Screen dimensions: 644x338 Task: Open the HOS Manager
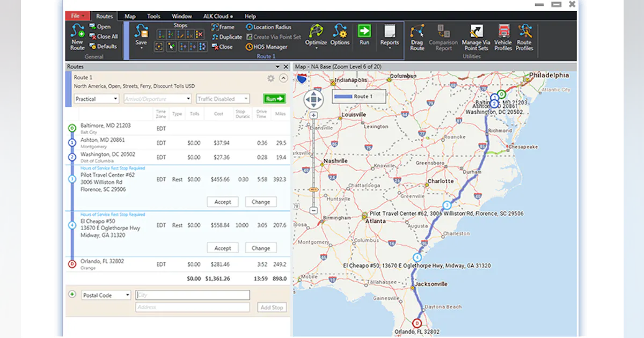(x=266, y=47)
